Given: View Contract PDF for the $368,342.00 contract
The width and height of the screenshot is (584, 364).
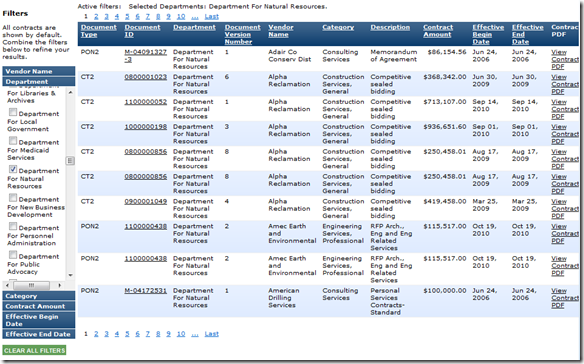Looking at the screenshot, I should tap(565, 84).
